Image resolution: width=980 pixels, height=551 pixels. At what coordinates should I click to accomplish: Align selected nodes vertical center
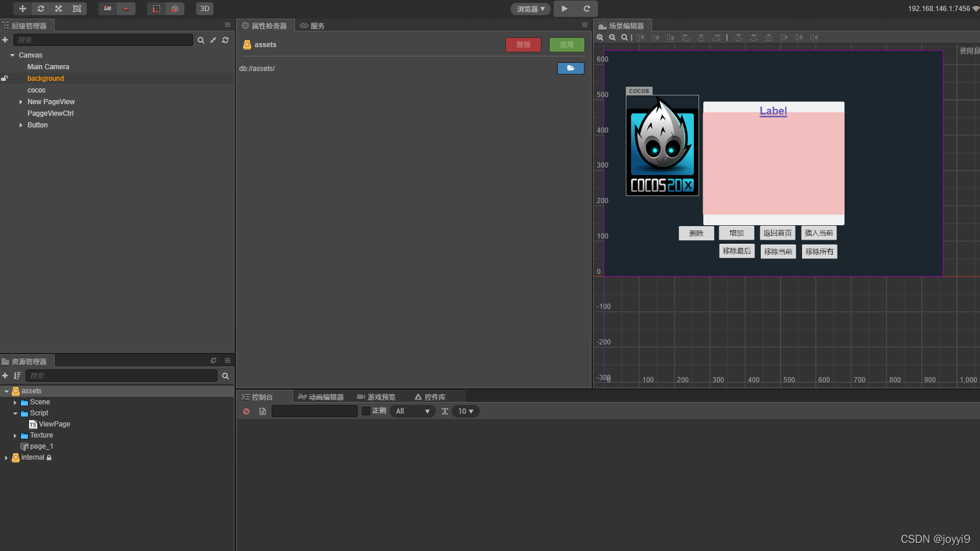pyautogui.click(x=655, y=37)
